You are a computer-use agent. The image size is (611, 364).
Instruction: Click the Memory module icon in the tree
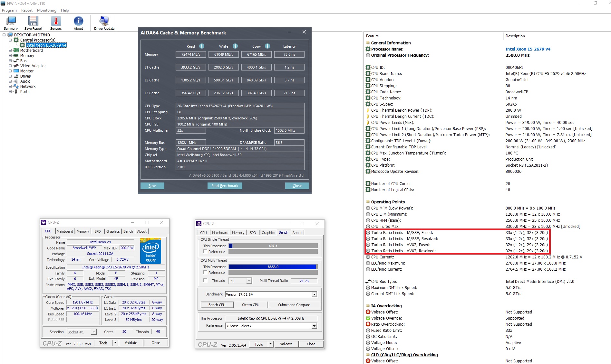[16, 56]
